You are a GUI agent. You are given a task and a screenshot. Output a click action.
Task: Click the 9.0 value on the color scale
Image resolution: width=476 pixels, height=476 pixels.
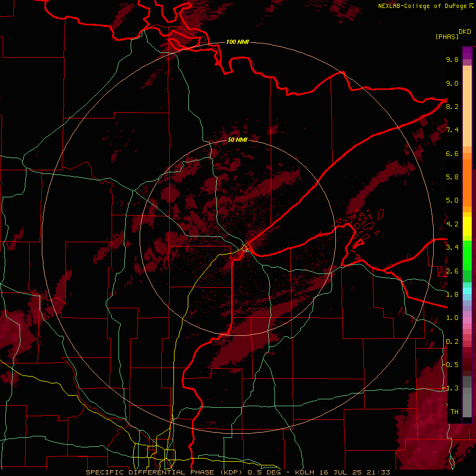(x=452, y=83)
